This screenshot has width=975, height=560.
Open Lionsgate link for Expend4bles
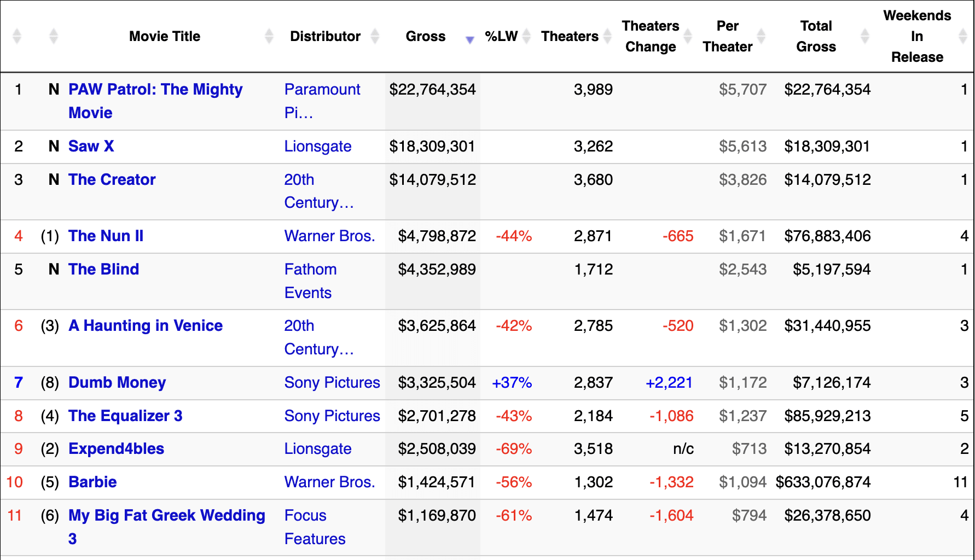pyautogui.click(x=318, y=448)
